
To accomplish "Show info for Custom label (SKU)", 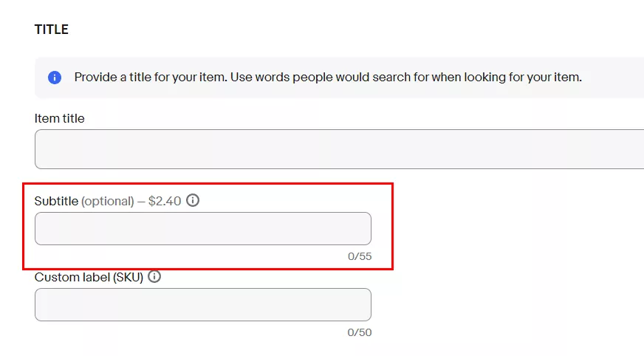I will tap(154, 277).
